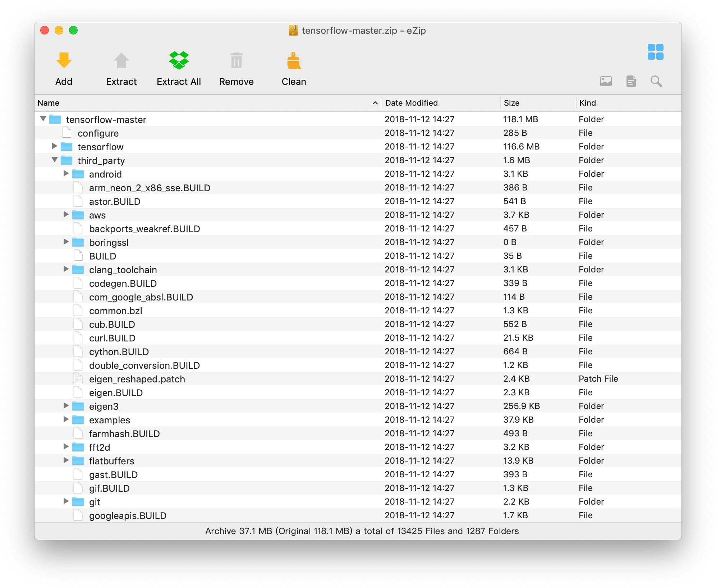Viewport: 716px width, 588px height.
Task: Toggle the grid view layout icon
Action: pyautogui.click(x=656, y=52)
